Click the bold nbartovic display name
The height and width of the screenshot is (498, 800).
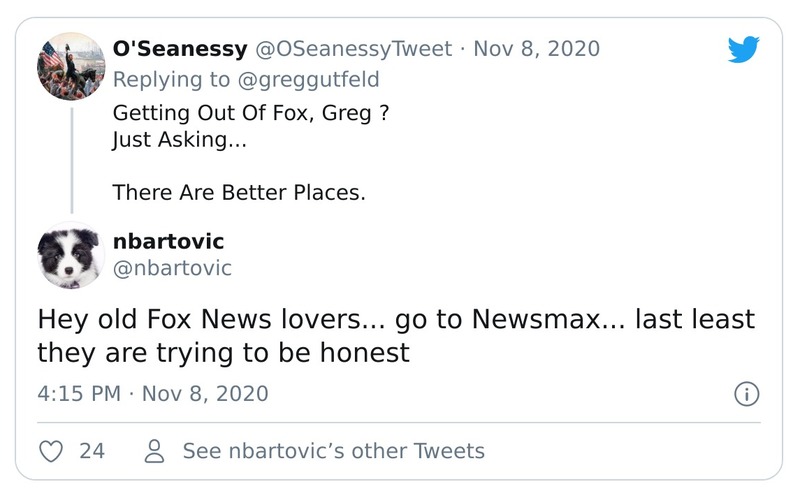click(x=169, y=241)
